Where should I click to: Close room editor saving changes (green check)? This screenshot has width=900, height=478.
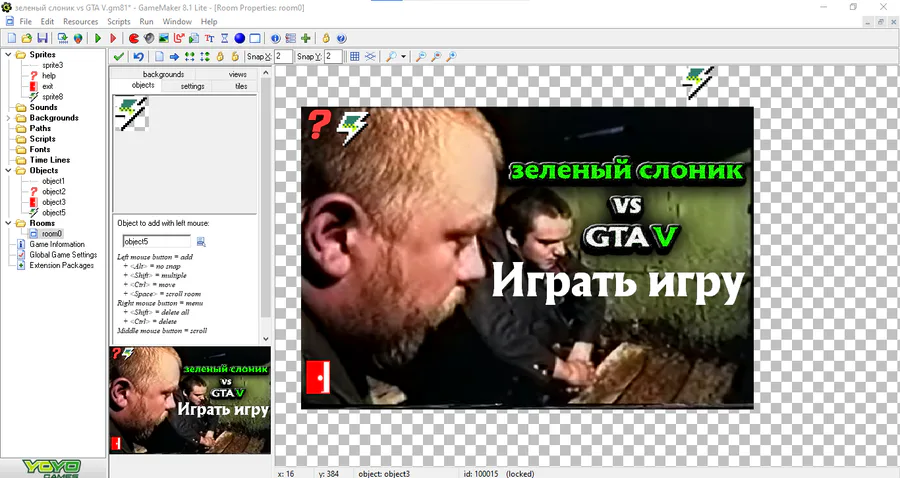119,56
